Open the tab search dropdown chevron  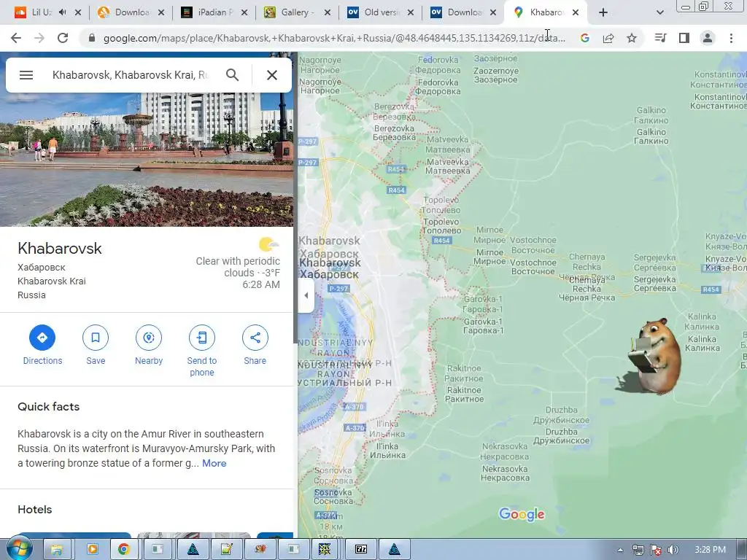pos(659,12)
